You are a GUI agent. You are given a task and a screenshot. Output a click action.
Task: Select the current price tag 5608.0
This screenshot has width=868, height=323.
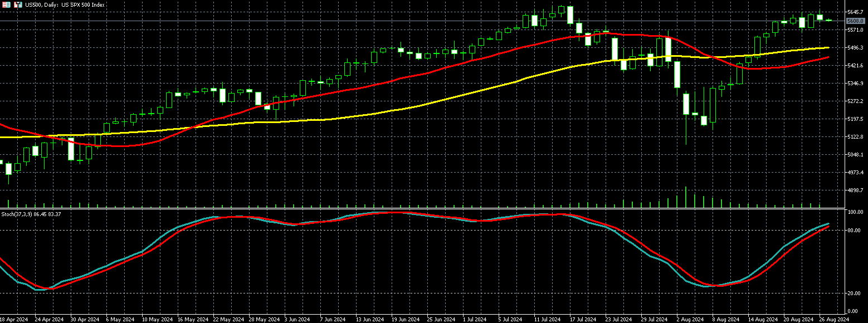coord(855,21)
